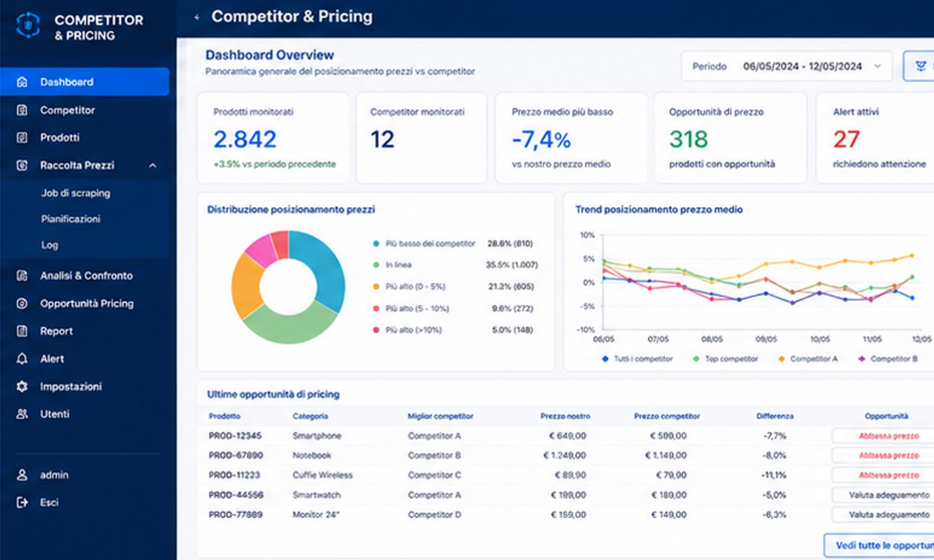
Task: Collapse the Raccolta Prezzi submenu chevron
Action: pos(152,166)
